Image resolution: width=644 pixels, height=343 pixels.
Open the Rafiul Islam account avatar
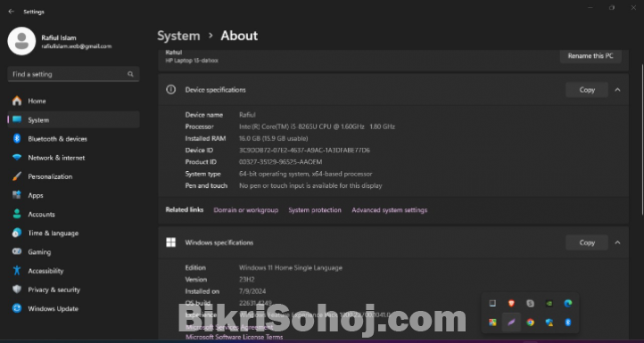click(21, 41)
